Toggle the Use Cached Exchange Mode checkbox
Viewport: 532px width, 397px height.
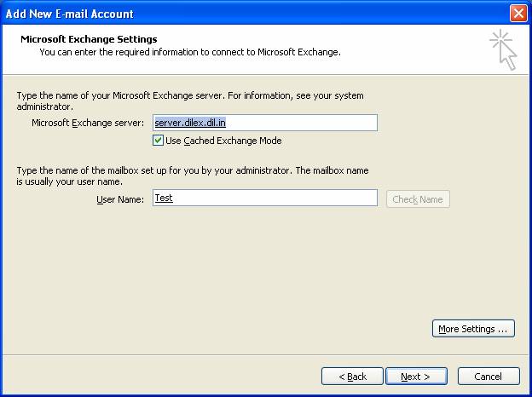click(159, 141)
